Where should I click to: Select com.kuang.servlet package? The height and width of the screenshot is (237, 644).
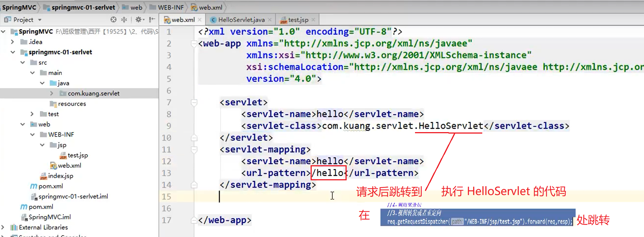[x=93, y=93]
